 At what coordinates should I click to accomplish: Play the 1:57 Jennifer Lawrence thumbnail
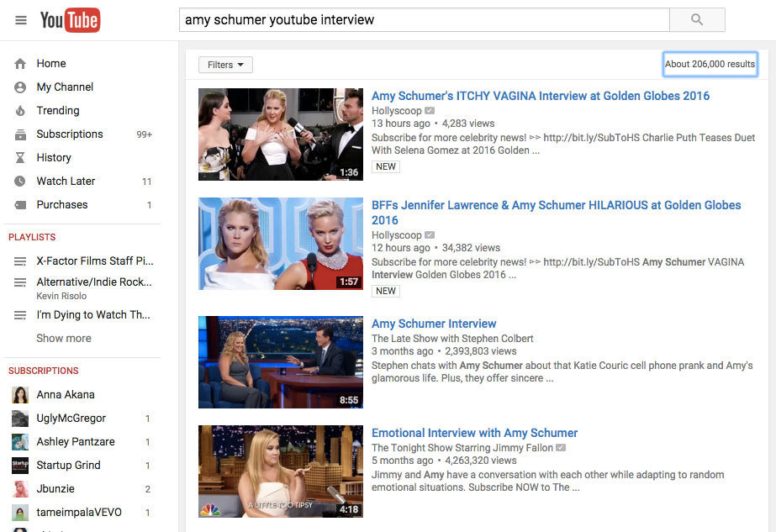(x=281, y=244)
